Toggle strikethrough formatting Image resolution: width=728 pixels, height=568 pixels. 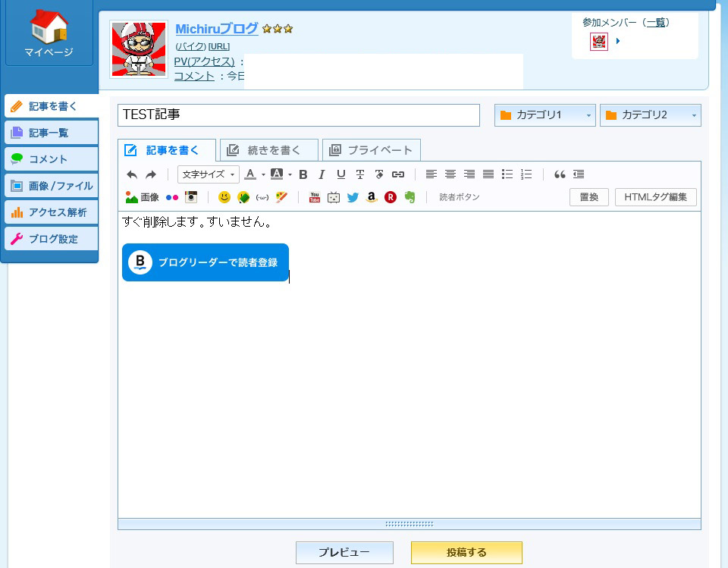(x=359, y=174)
